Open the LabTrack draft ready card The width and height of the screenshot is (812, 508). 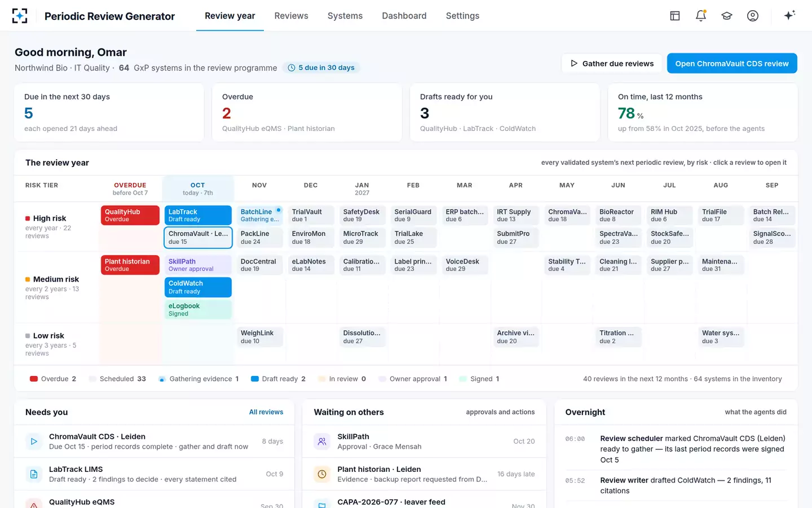click(x=198, y=215)
